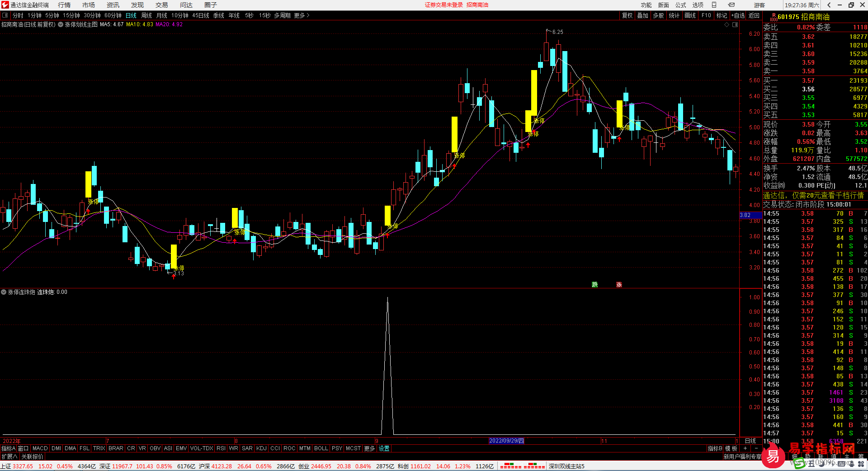Click the minus zoom-out button near 模板
Screen dimensions: 868x471
click(x=756, y=448)
